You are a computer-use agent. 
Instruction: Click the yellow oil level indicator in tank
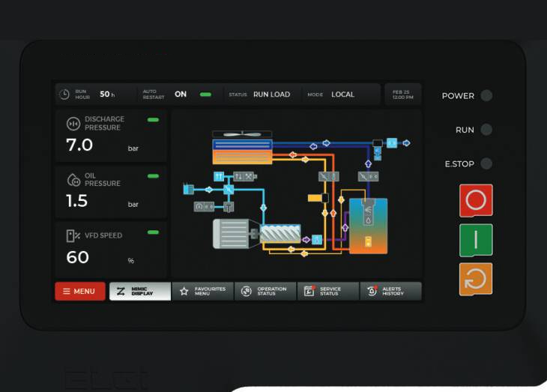point(368,241)
